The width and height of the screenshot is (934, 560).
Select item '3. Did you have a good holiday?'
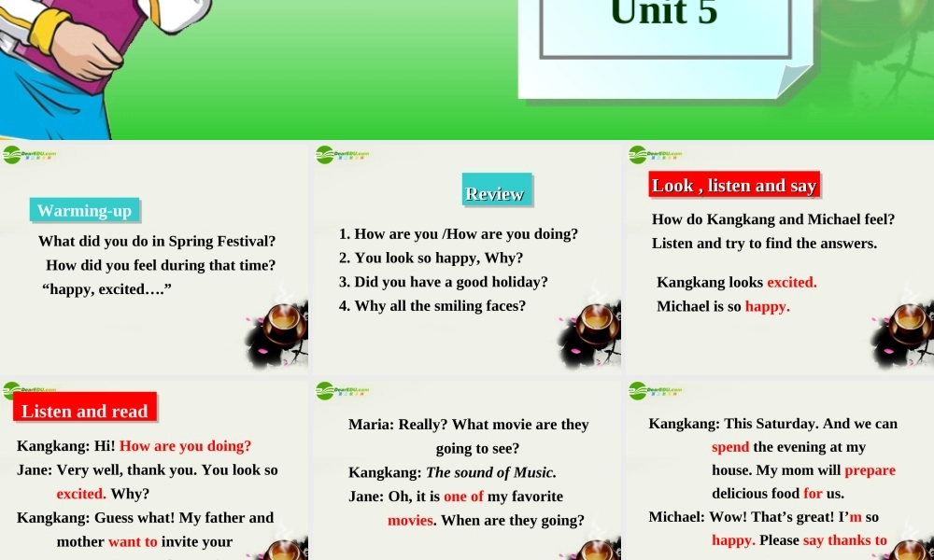443,282
